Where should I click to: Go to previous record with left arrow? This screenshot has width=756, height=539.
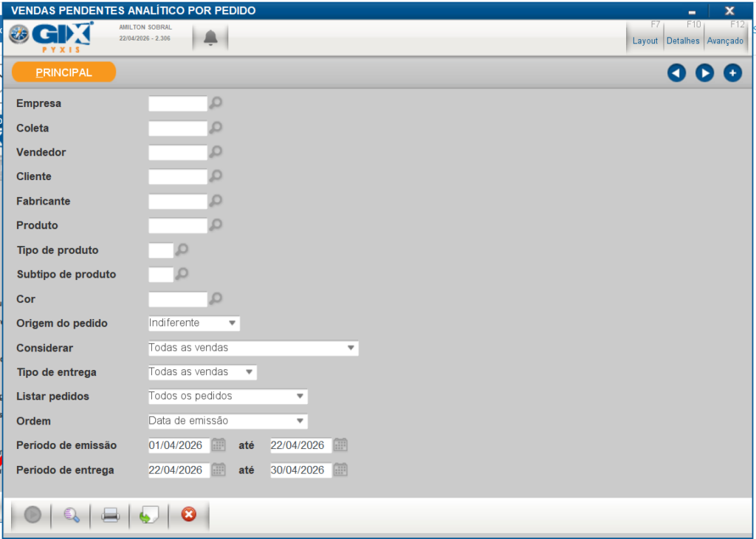pos(676,73)
